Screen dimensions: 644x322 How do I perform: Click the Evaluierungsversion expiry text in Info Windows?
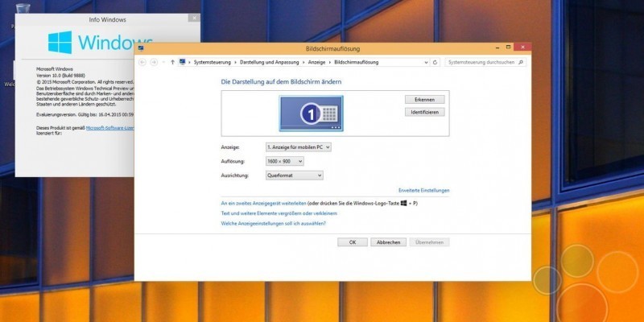85,114
